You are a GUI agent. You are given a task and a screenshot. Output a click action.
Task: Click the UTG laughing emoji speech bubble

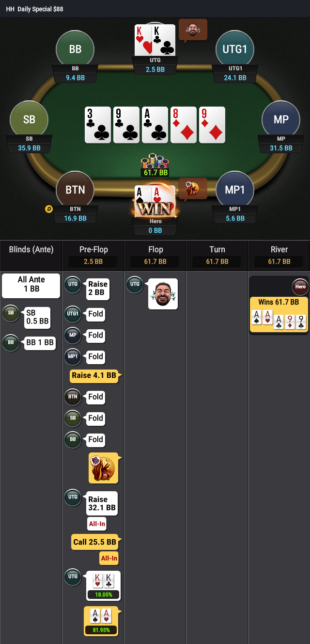[192, 30]
